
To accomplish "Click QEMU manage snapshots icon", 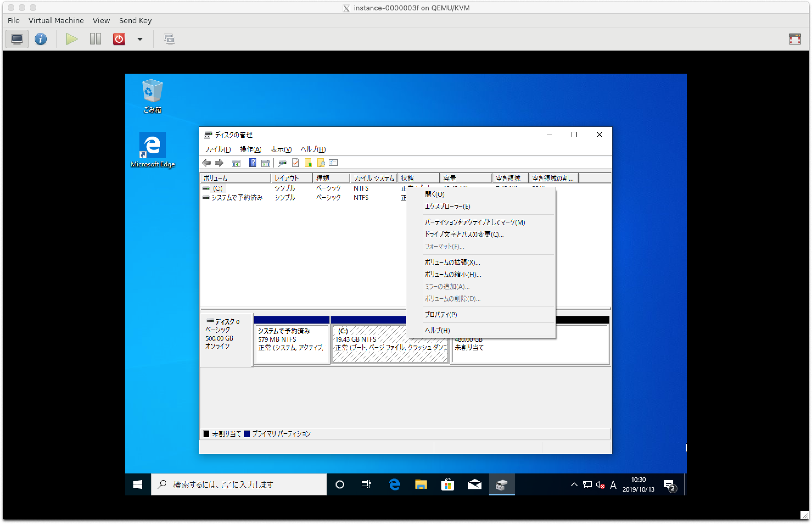I will pos(169,39).
